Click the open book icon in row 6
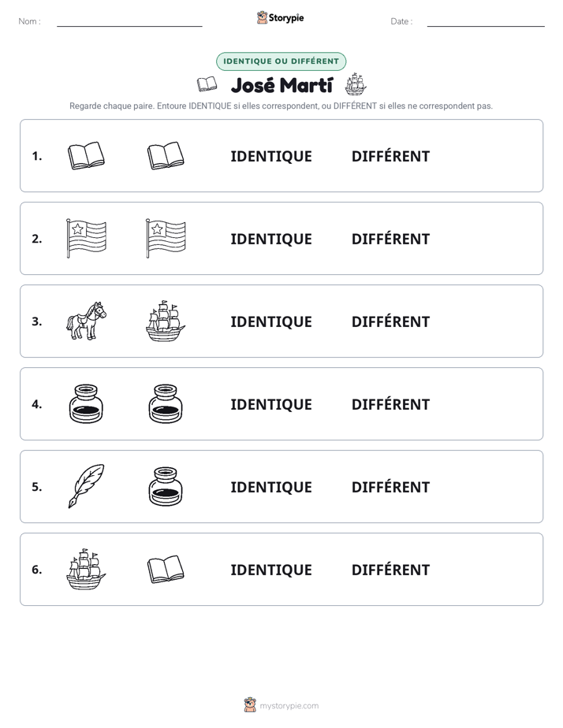This screenshot has width=563, height=728. 166,569
